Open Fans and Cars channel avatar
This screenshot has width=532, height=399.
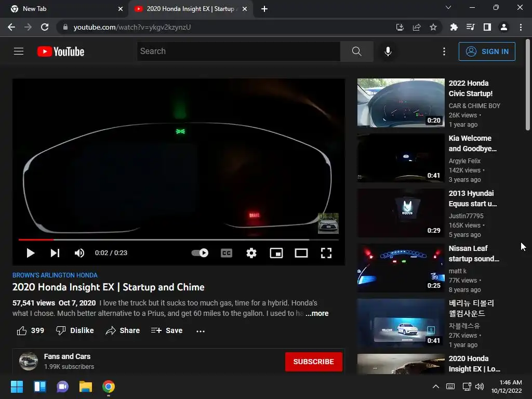[29, 362]
